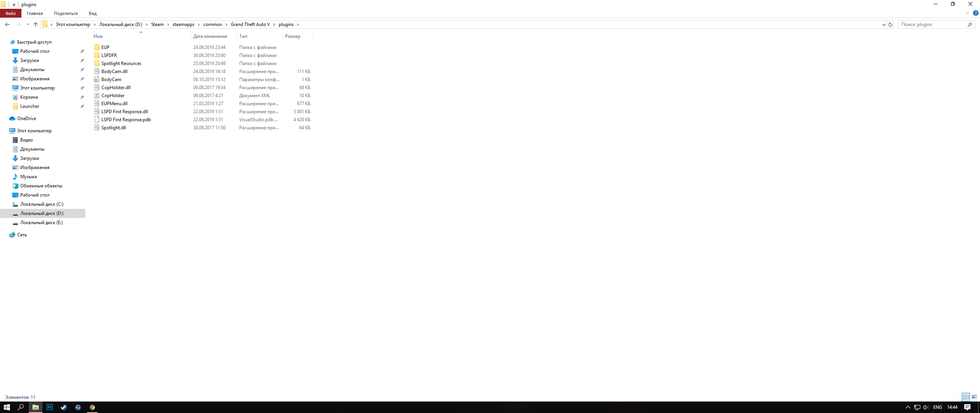Open Steam from the taskbar
The height and width of the screenshot is (413, 980).
click(x=64, y=407)
